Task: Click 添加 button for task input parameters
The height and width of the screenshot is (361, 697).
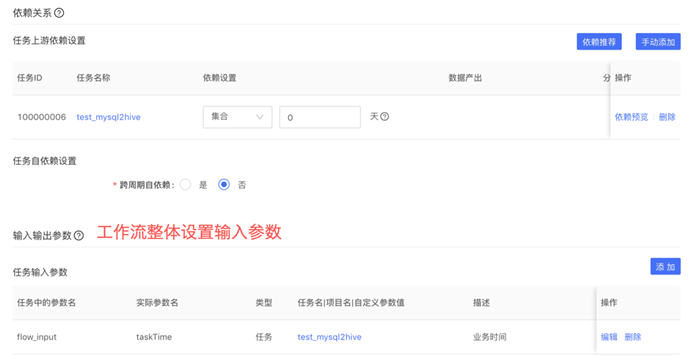Action: tap(665, 266)
